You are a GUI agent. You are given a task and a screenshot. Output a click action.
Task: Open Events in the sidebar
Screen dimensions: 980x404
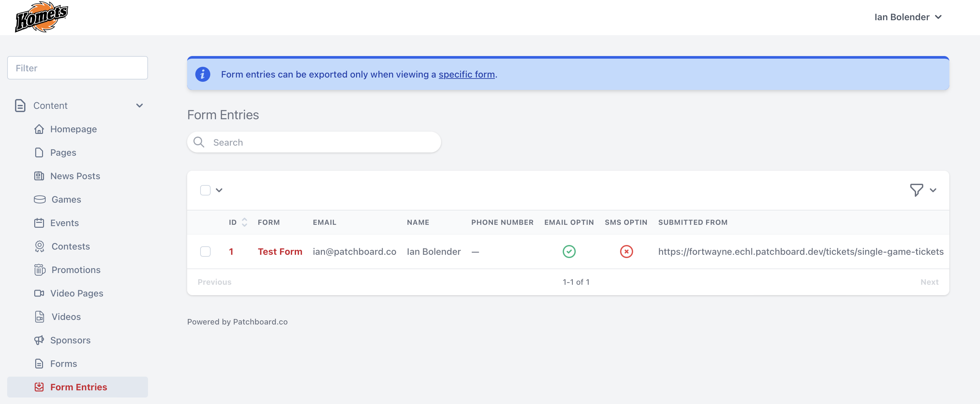pyautogui.click(x=65, y=223)
